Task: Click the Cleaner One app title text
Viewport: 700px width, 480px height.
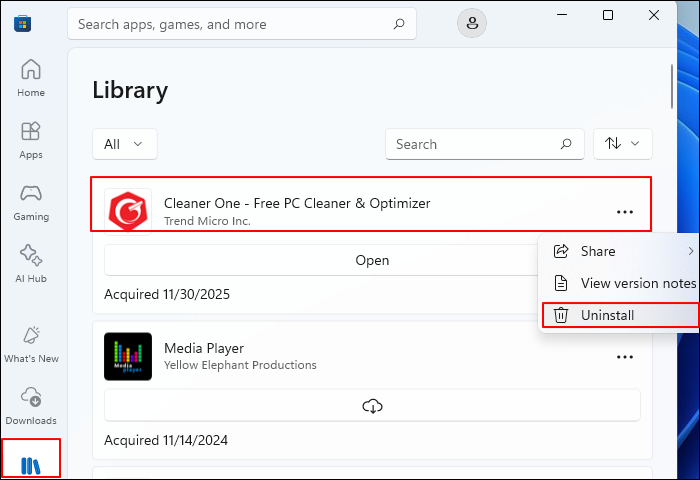Action: coord(297,203)
